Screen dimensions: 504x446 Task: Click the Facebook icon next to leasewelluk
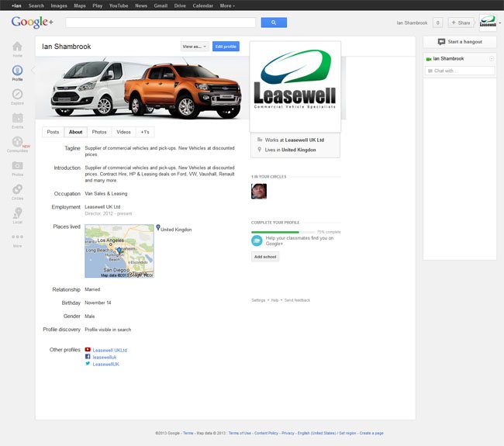(x=88, y=357)
